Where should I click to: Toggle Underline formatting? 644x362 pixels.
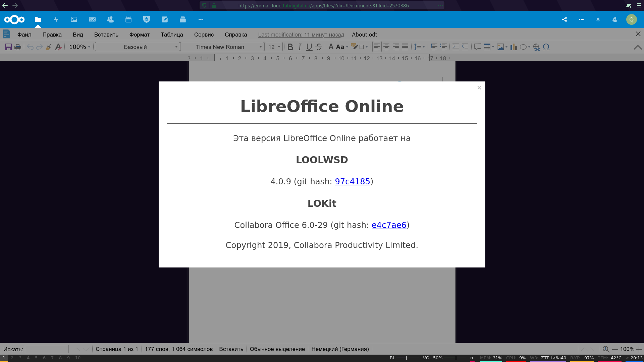pos(309,47)
